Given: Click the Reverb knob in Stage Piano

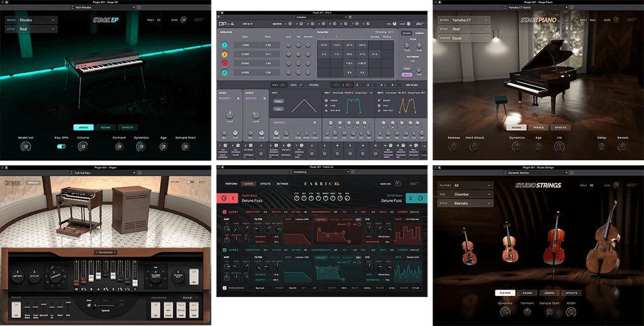Looking at the screenshot, I should tap(622, 146).
